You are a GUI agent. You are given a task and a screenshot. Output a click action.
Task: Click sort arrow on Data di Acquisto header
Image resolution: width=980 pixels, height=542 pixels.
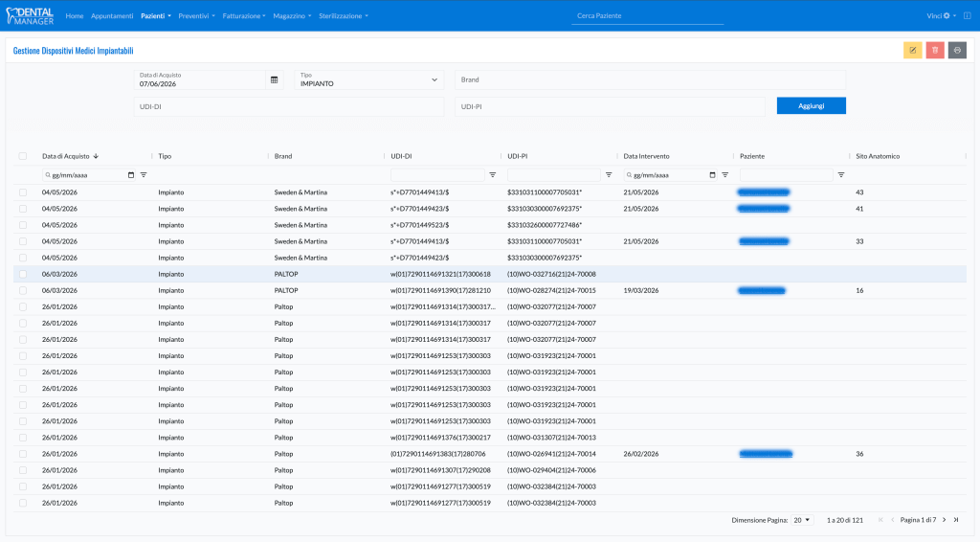click(x=97, y=156)
